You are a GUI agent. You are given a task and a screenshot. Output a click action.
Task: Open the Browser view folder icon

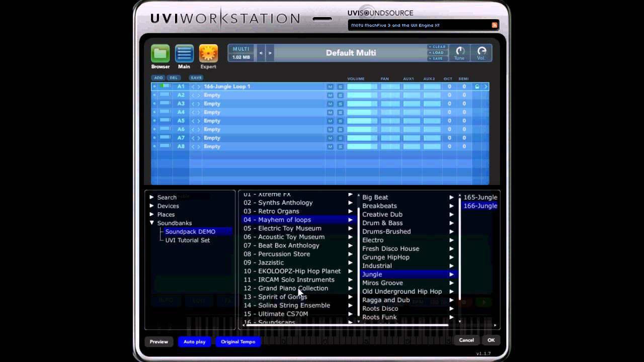pyautogui.click(x=160, y=53)
